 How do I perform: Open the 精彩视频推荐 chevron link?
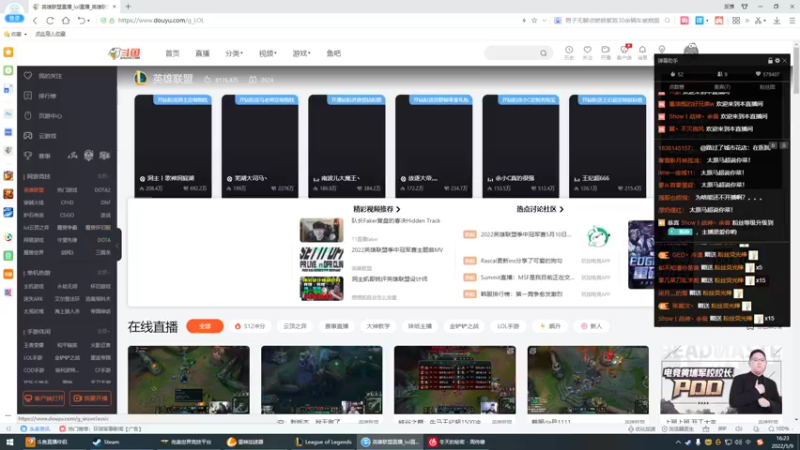[x=377, y=209]
